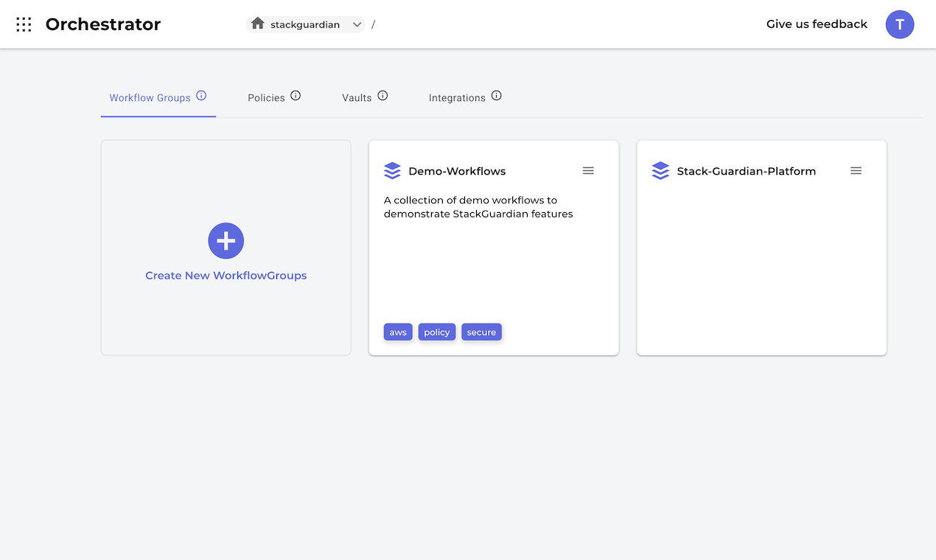Click the Orchestrator app title

pos(103,24)
